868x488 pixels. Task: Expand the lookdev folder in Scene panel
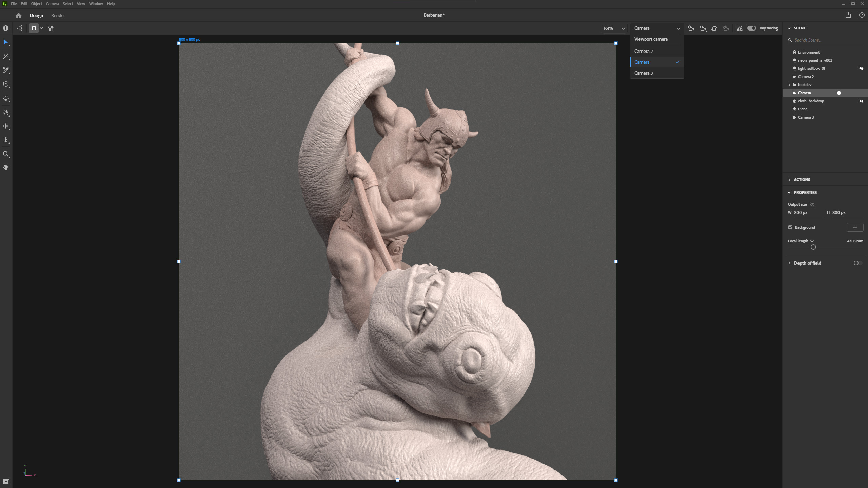click(x=790, y=85)
